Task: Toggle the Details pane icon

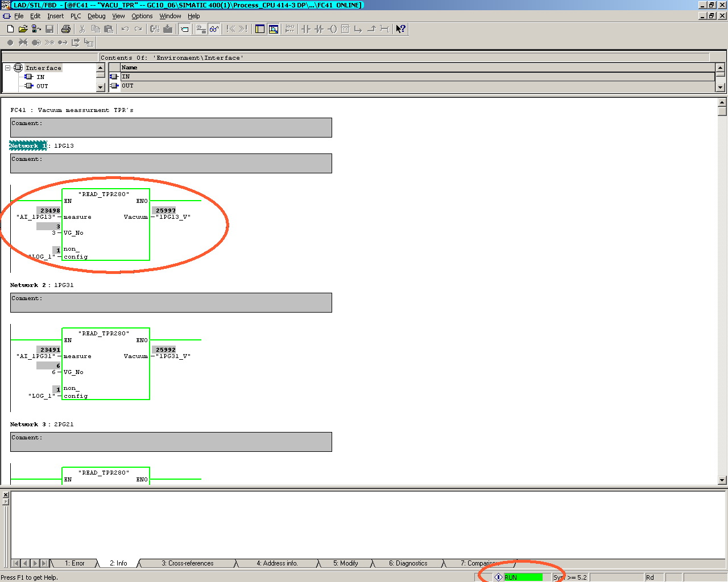Action: tap(274, 29)
